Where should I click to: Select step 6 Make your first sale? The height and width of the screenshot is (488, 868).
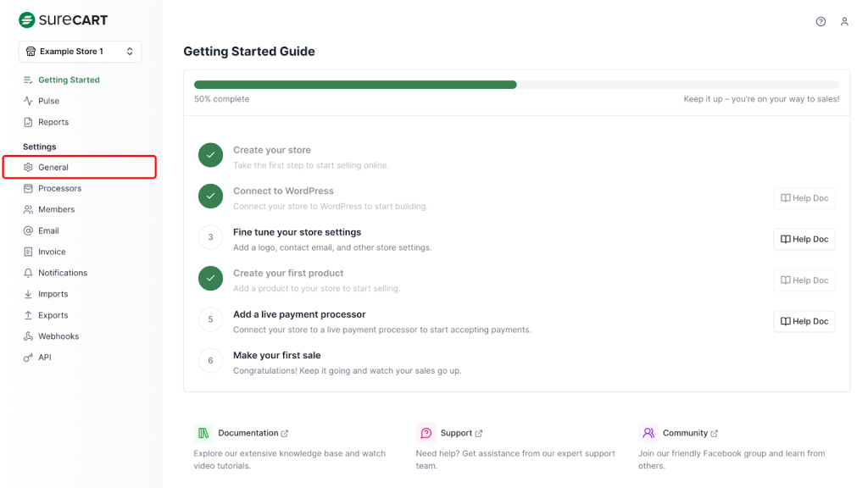[x=276, y=355]
